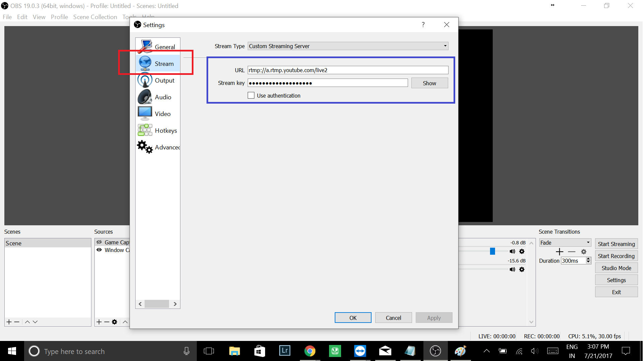Confirm settings with the OK button
The image size is (644, 361).
(354, 318)
